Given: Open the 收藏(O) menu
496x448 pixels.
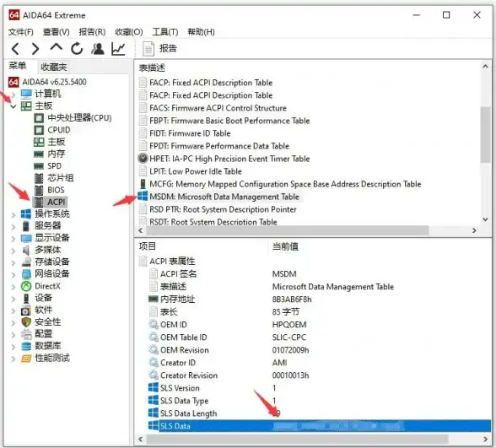Looking at the screenshot, I should 129,32.
